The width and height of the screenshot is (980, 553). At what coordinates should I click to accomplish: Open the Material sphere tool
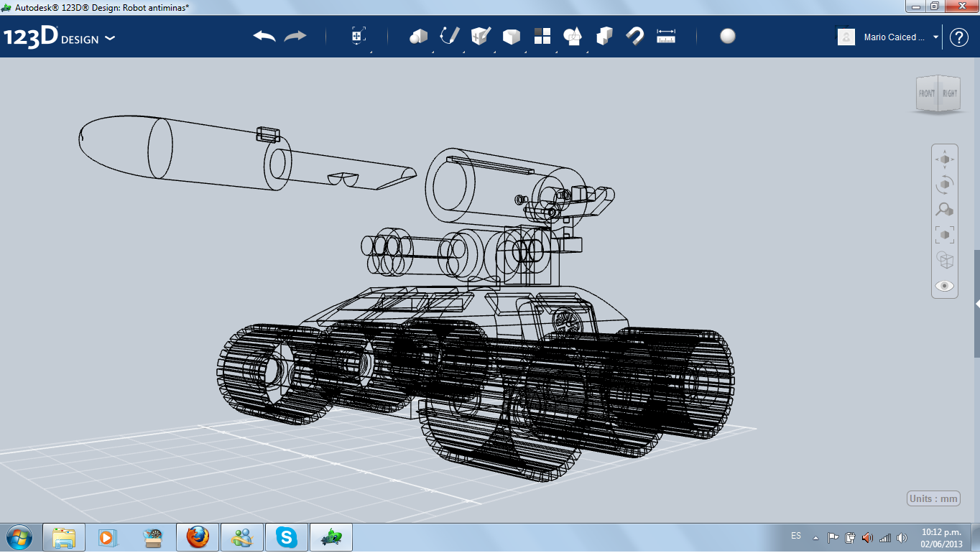click(x=728, y=36)
